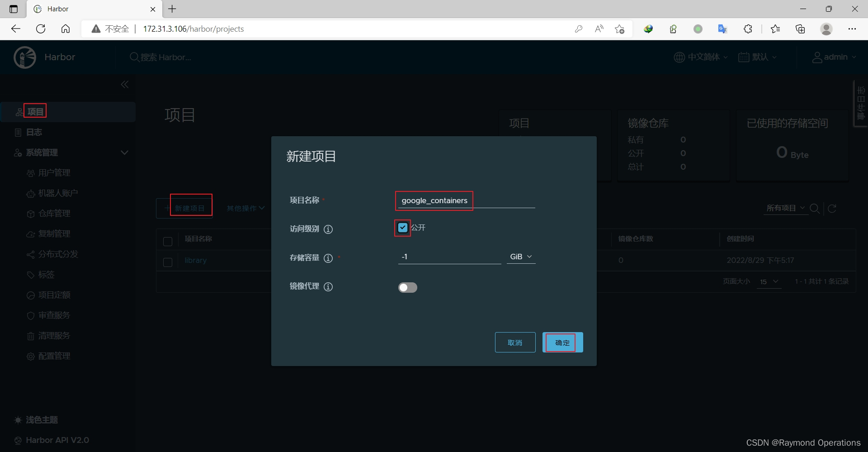Open browser extensions puzzle icon
The width and height of the screenshot is (868, 452).
[748, 29]
